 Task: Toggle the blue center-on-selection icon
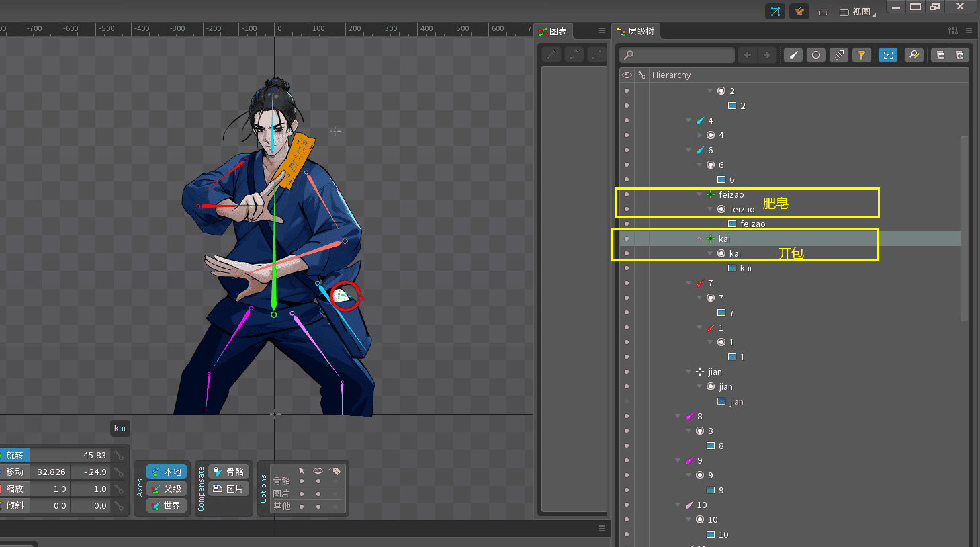click(888, 55)
